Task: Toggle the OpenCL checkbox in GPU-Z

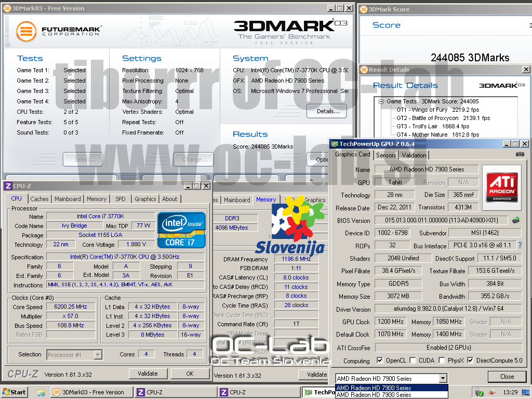Action: click(380, 361)
